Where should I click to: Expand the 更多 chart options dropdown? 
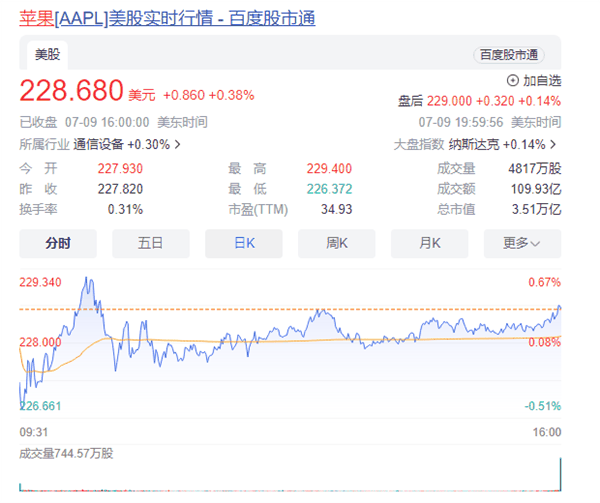point(522,242)
